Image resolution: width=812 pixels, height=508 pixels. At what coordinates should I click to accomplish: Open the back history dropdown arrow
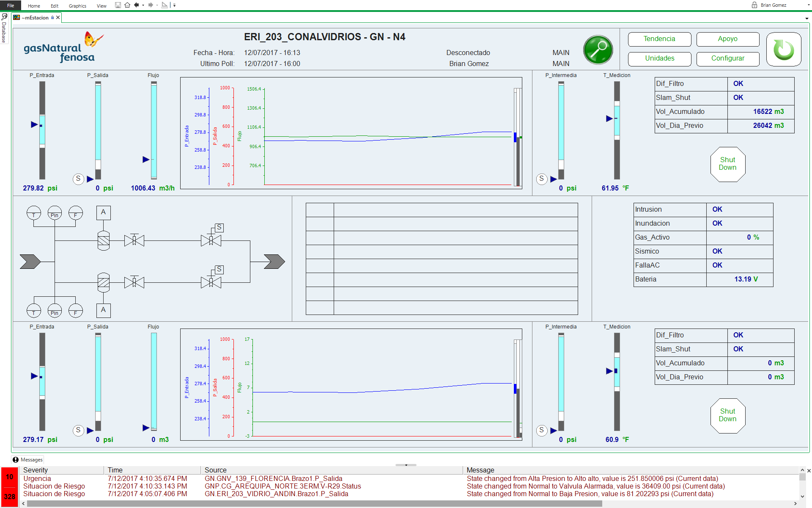click(143, 6)
